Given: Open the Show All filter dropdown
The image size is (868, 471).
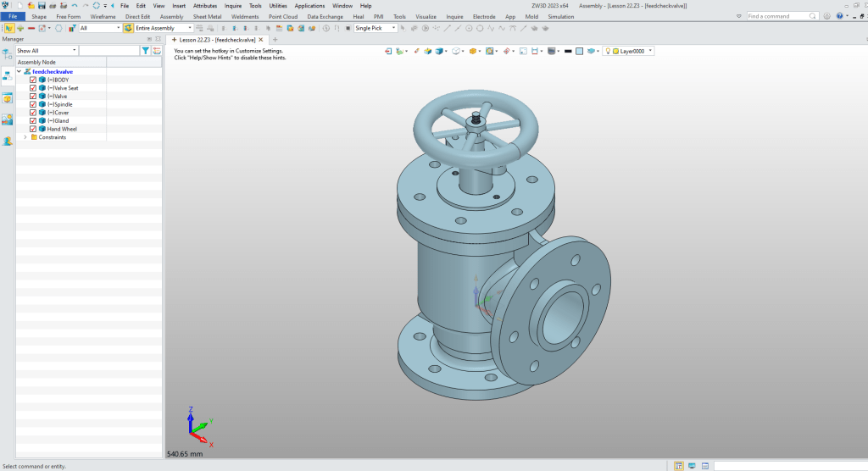Looking at the screenshot, I should point(46,51).
